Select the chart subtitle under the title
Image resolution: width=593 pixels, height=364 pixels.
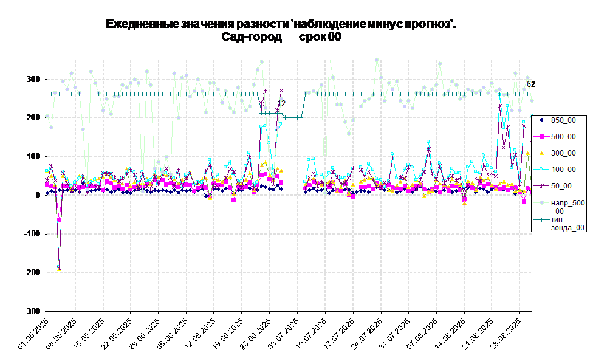coord(283,37)
